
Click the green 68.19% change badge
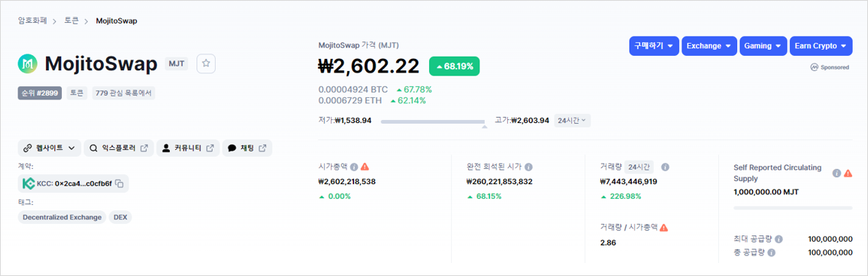(454, 67)
